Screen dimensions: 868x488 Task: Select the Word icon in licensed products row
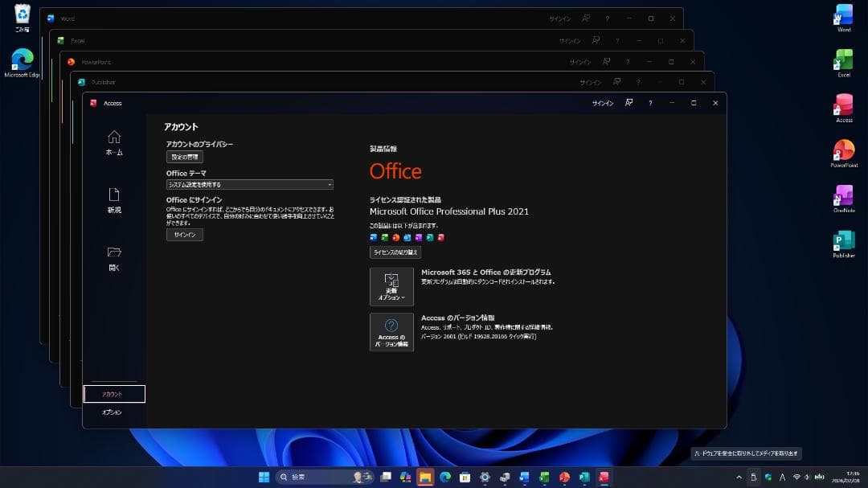pyautogui.click(x=372, y=237)
